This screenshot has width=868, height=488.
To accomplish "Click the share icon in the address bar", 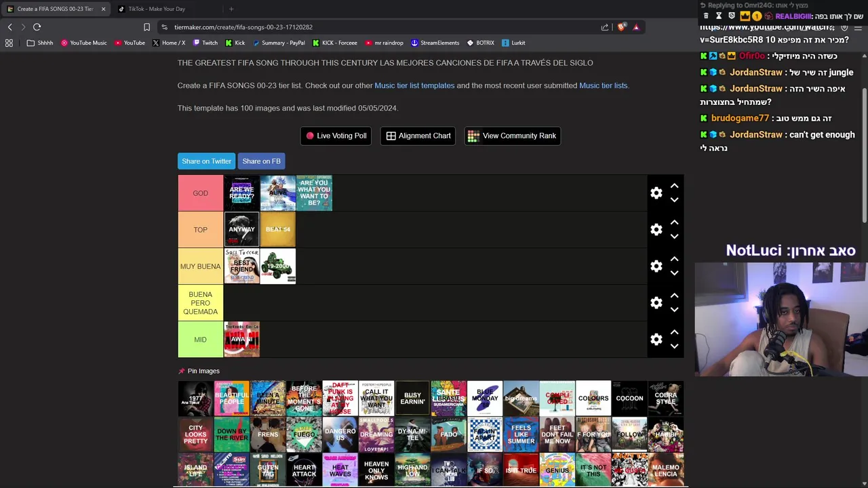I will (x=605, y=27).
